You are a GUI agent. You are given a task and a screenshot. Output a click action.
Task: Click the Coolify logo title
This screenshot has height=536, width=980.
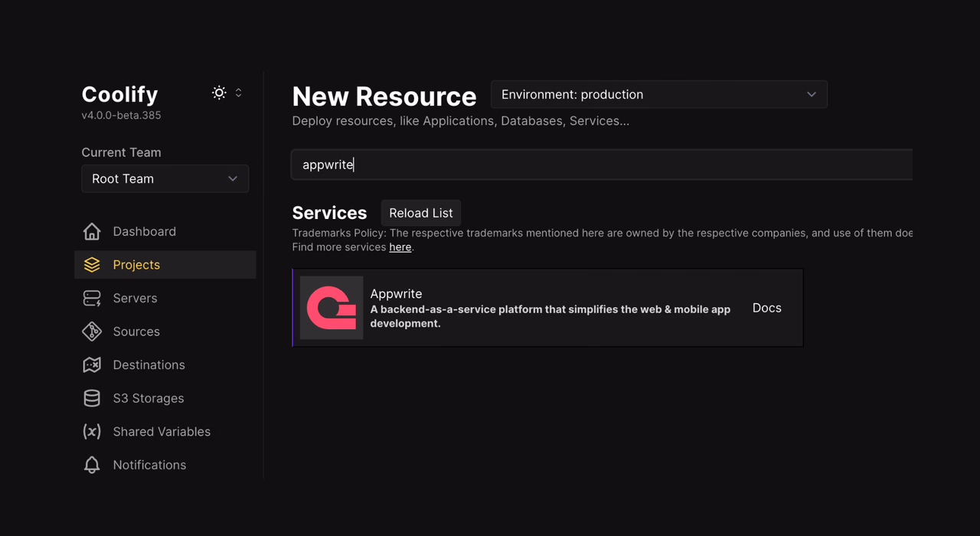tap(119, 94)
